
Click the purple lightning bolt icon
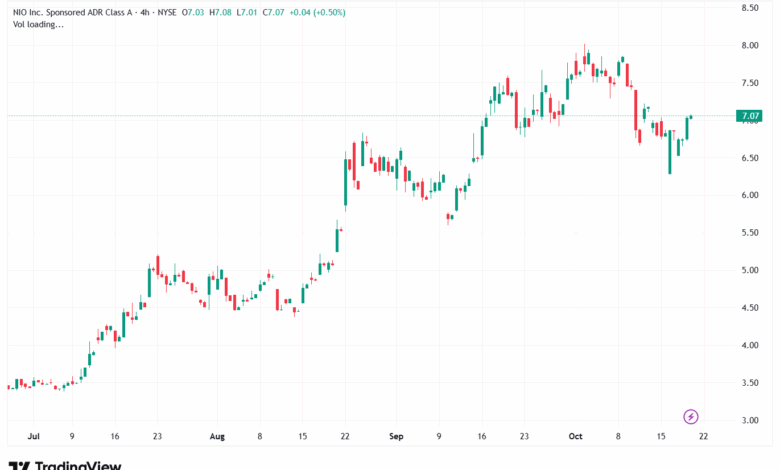690,416
